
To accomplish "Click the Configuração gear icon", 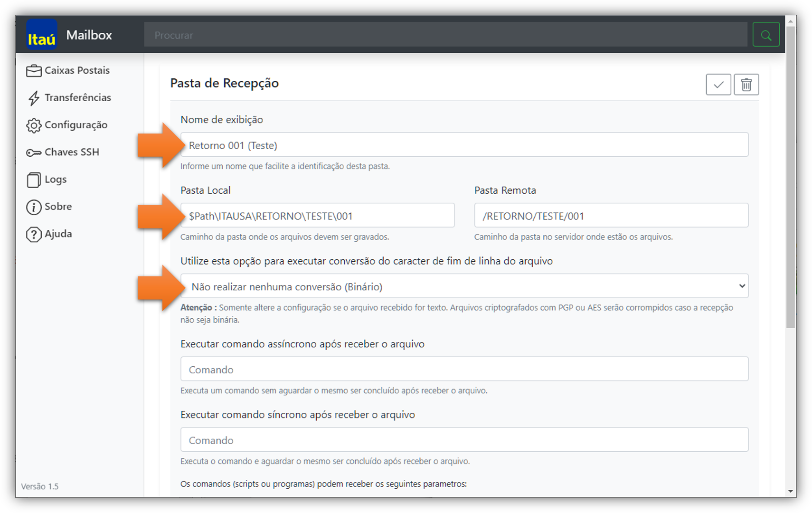I will pyautogui.click(x=34, y=125).
